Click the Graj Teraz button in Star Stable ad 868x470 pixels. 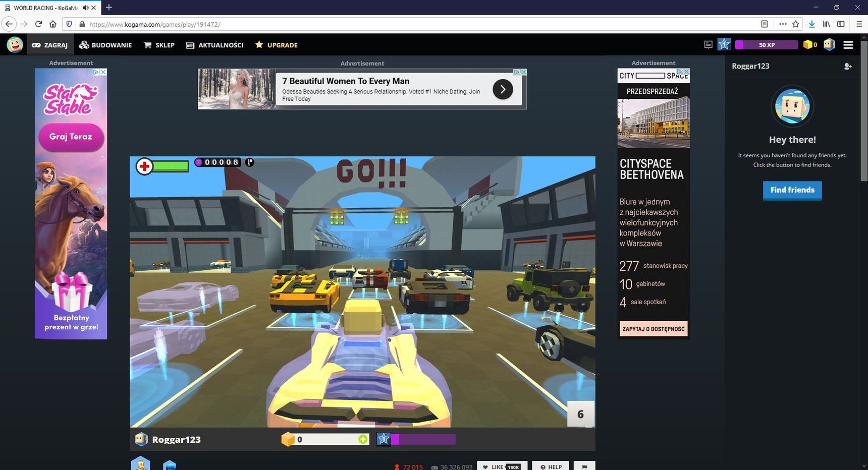pyautogui.click(x=71, y=137)
